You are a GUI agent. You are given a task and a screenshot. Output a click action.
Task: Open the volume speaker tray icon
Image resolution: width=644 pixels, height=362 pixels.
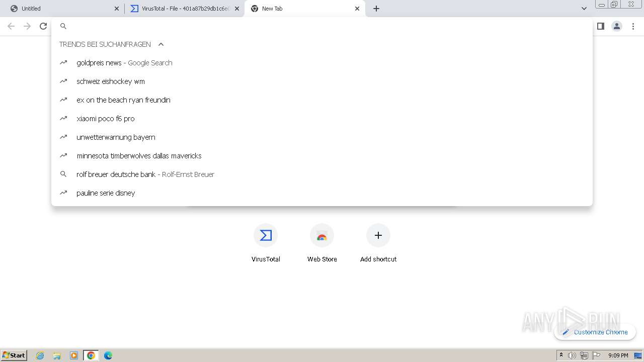(572, 355)
